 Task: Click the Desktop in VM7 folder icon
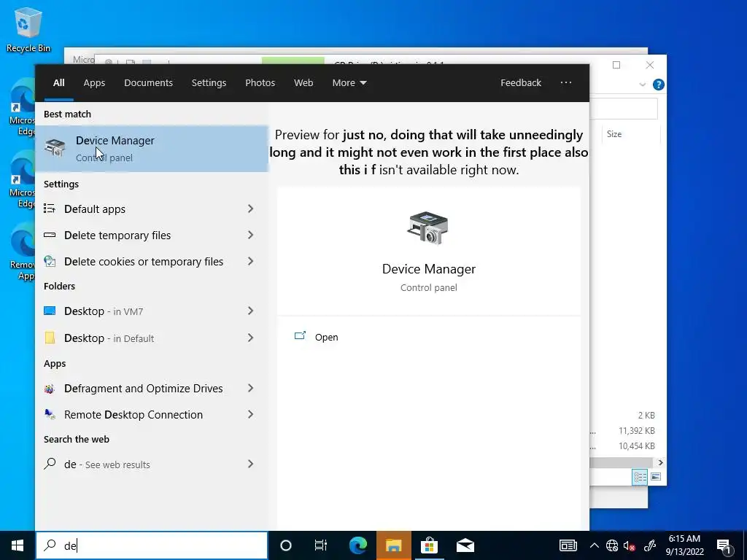49,311
